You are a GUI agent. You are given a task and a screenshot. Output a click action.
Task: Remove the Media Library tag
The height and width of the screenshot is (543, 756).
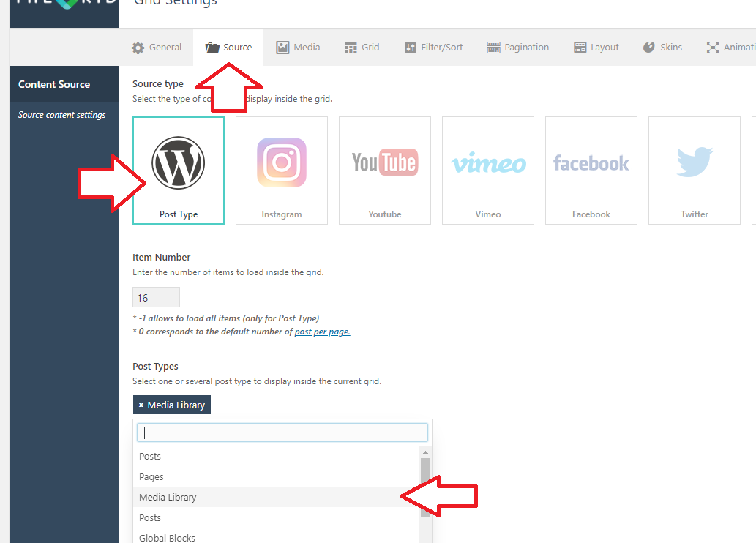click(x=141, y=405)
